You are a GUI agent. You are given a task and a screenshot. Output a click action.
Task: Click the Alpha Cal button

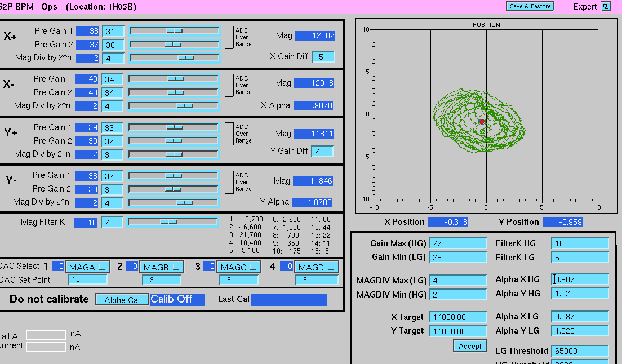click(x=122, y=300)
